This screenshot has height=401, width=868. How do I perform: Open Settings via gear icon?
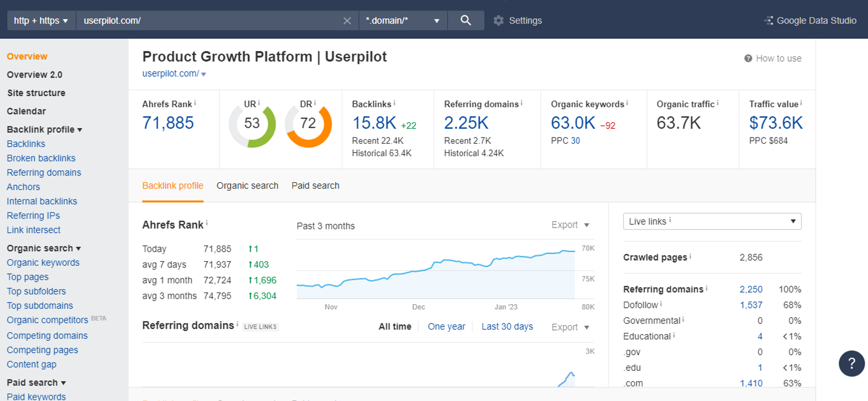[499, 20]
